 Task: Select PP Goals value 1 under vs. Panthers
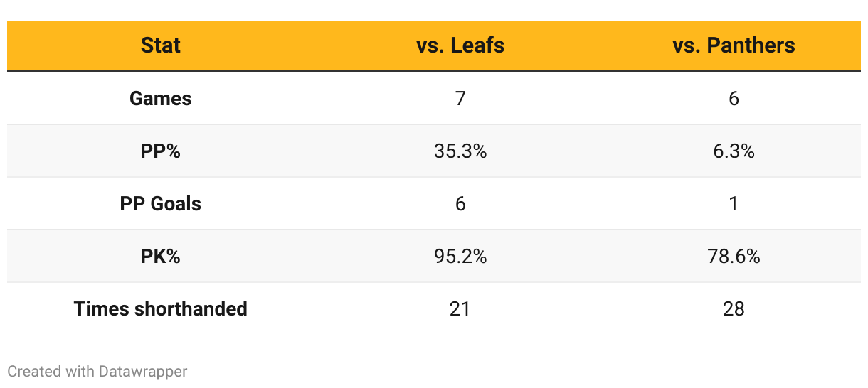tap(734, 203)
